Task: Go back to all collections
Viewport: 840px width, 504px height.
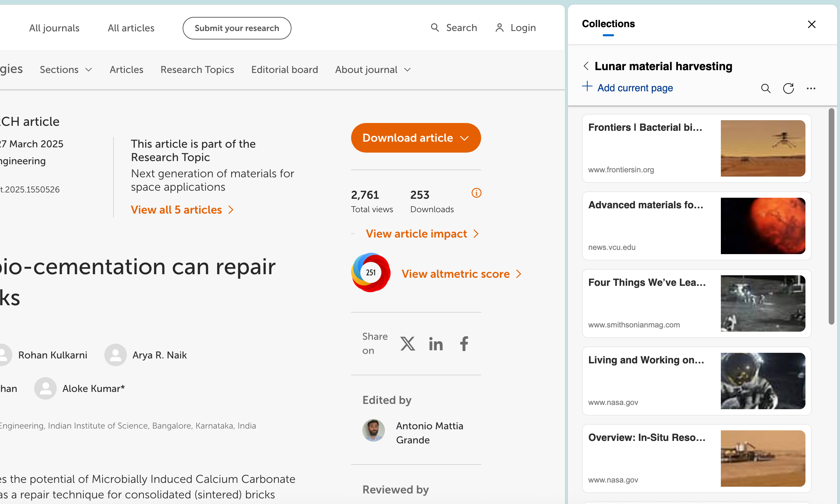Action: click(x=586, y=66)
